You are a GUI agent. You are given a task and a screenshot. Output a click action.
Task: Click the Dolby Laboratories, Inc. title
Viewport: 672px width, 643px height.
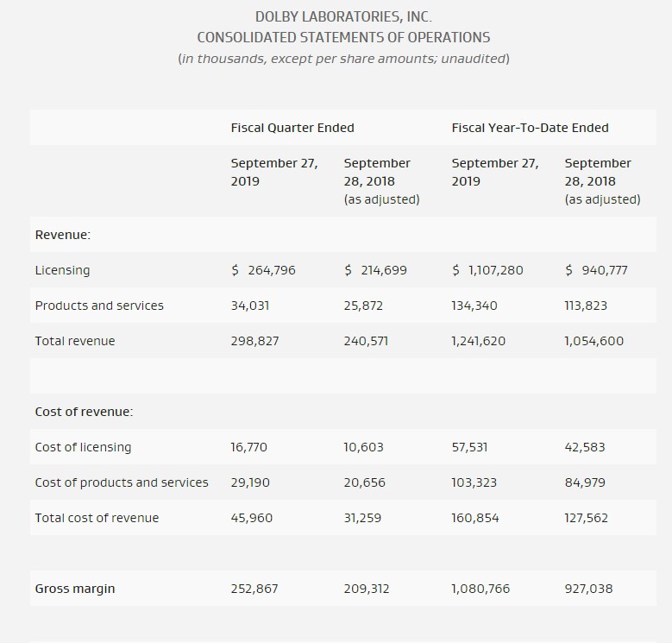[x=343, y=16]
